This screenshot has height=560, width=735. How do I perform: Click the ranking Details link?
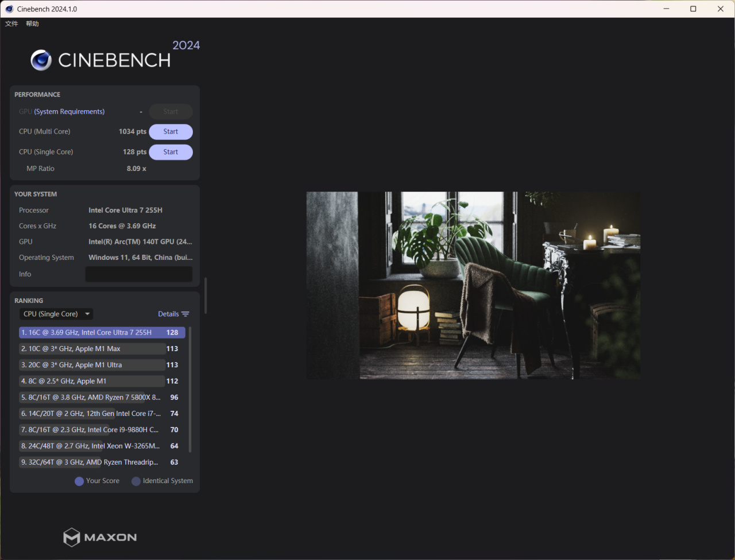[x=168, y=314]
